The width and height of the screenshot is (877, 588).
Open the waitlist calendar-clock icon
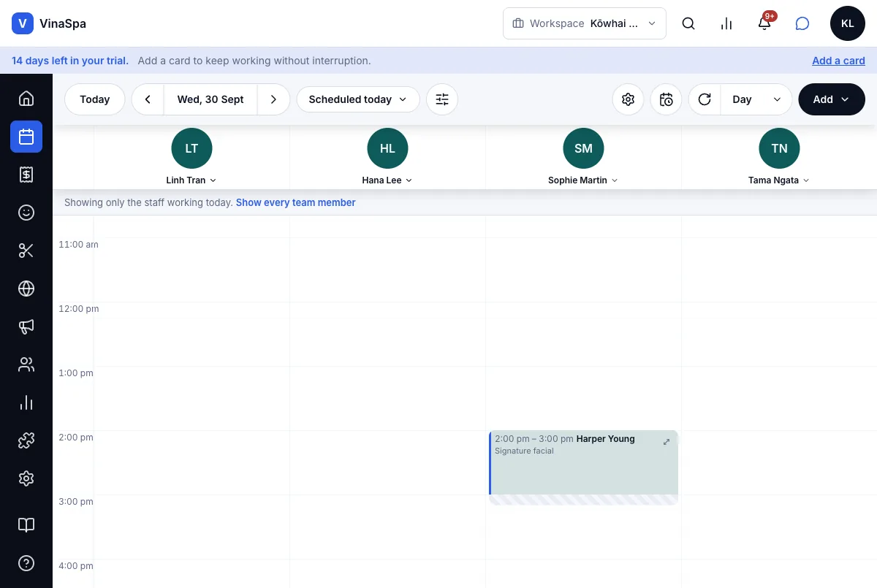[667, 99]
